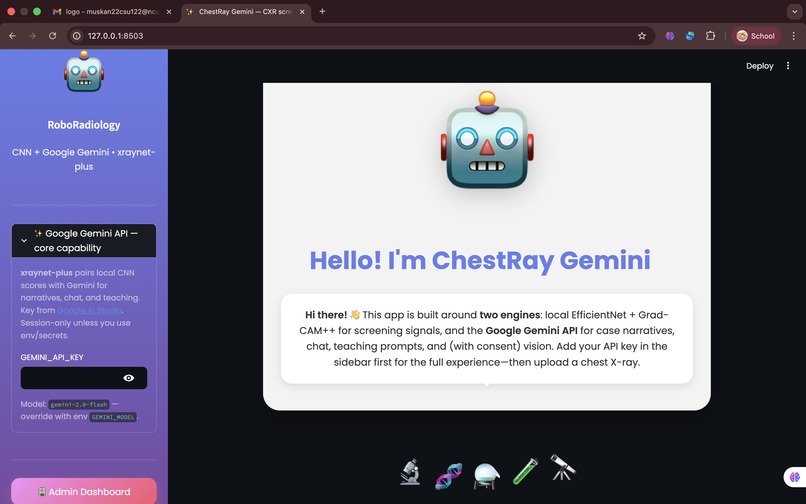Bookmark this page with the star icon
806x504 pixels.
pyautogui.click(x=642, y=36)
